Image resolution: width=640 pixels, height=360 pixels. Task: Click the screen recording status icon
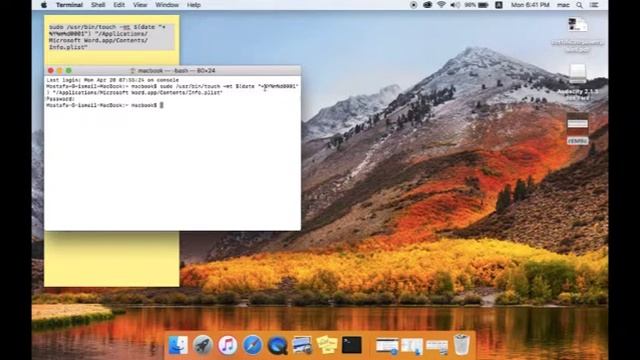pos(413,5)
